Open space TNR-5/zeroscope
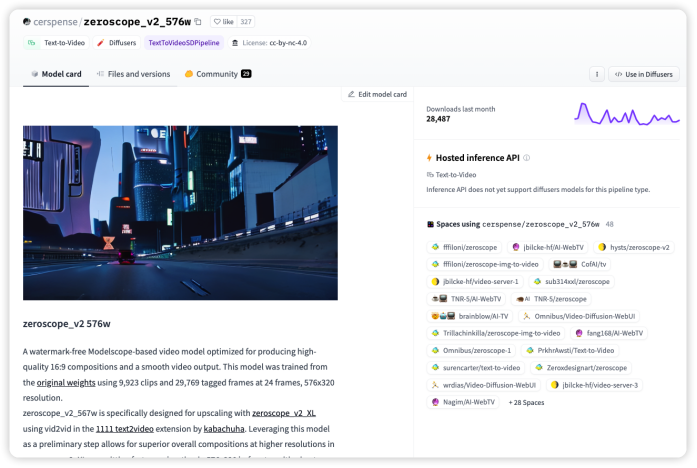The width and height of the screenshot is (697, 468). pyautogui.click(x=551, y=299)
